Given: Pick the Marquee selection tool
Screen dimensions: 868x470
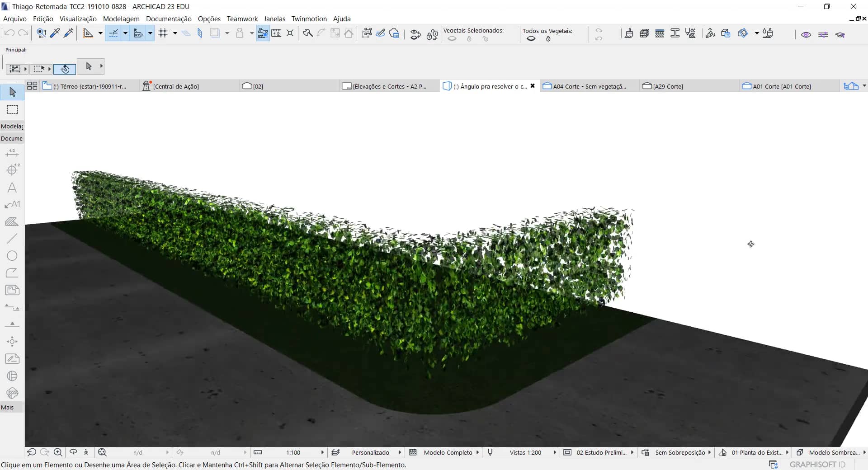Looking at the screenshot, I should pyautogui.click(x=12, y=110).
